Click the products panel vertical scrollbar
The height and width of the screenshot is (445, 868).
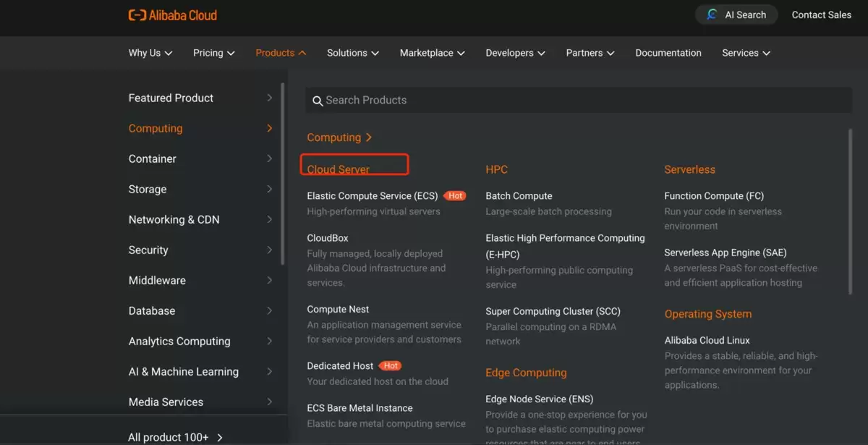(x=850, y=211)
